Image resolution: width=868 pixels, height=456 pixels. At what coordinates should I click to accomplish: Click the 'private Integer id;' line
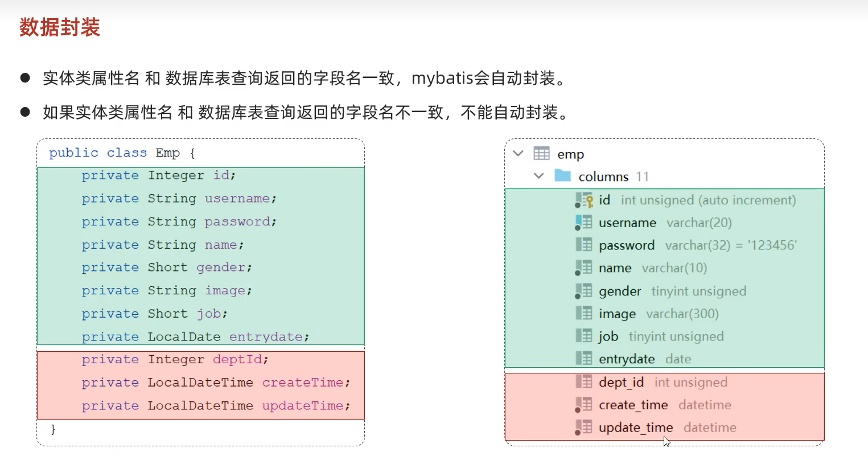click(158, 175)
